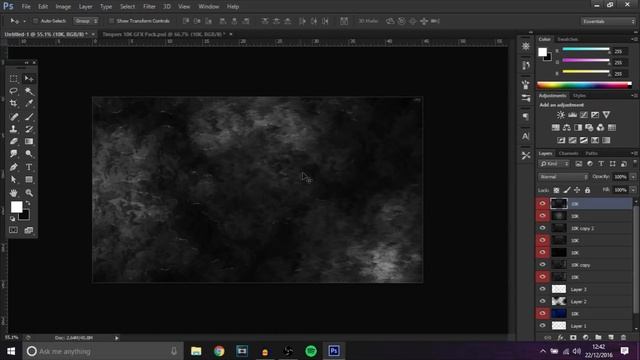Open the Opacity slider dropdown arrow
640x360 pixels.
pos(633,177)
